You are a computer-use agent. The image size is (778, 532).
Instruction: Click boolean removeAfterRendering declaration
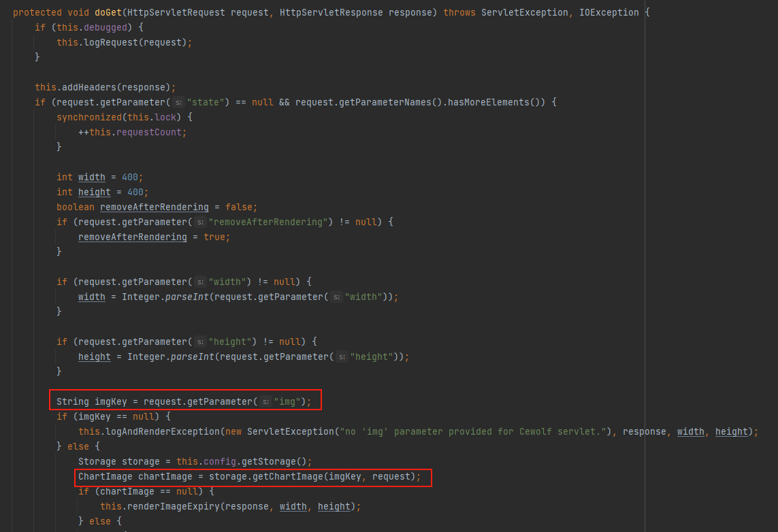click(x=157, y=207)
